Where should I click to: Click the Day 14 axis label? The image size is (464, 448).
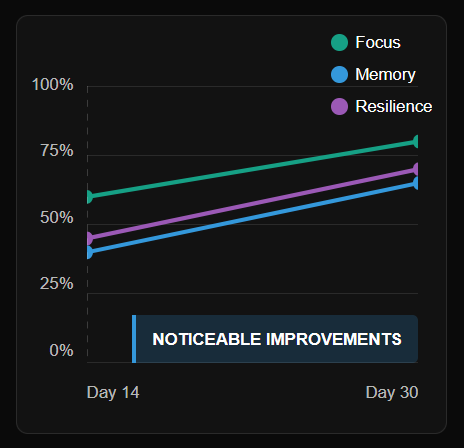point(113,392)
